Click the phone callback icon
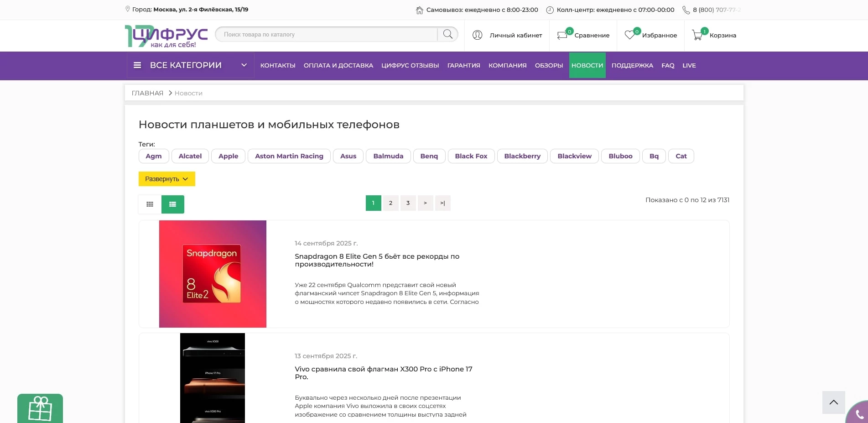This screenshot has height=423, width=868. [859, 414]
